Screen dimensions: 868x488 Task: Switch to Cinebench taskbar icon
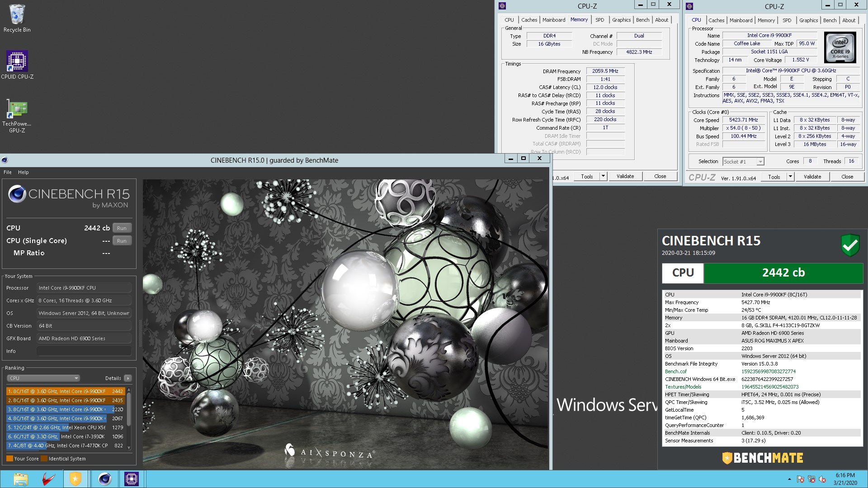(x=105, y=479)
